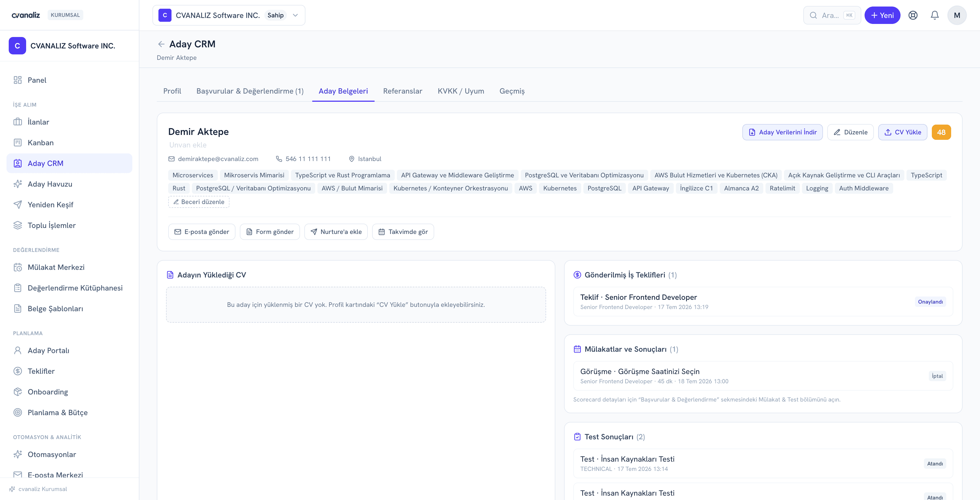Click the Yeniden Keşif paper-plane icon
This screenshot has height=500, width=980.
tap(17, 205)
